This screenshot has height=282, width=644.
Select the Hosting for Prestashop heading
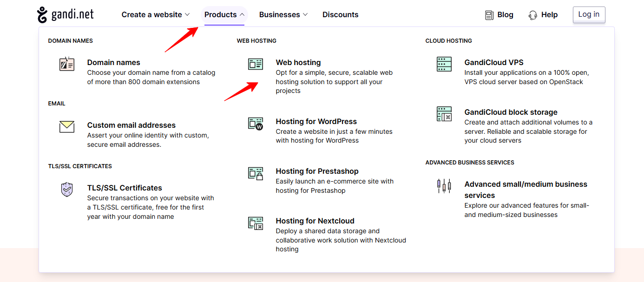[x=317, y=171]
